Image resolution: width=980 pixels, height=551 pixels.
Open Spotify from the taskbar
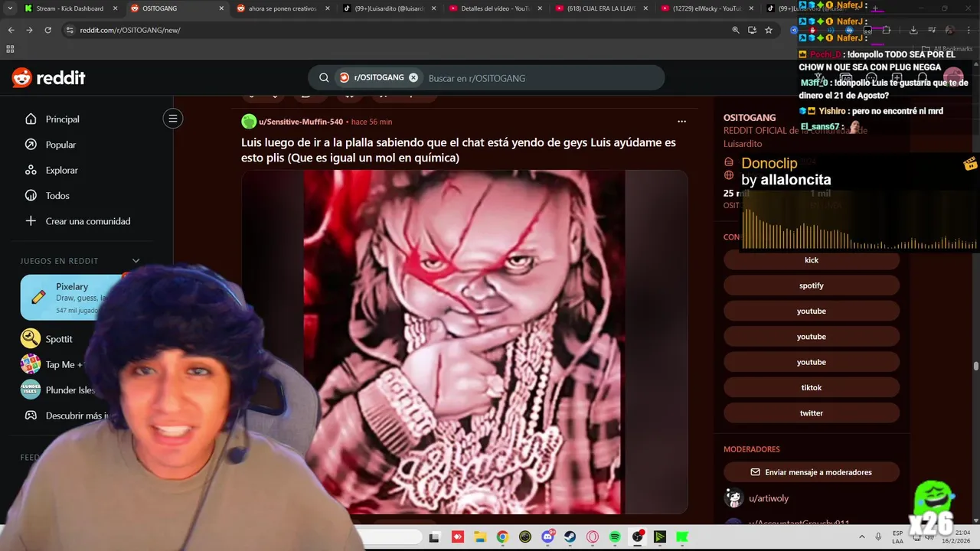(x=615, y=537)
